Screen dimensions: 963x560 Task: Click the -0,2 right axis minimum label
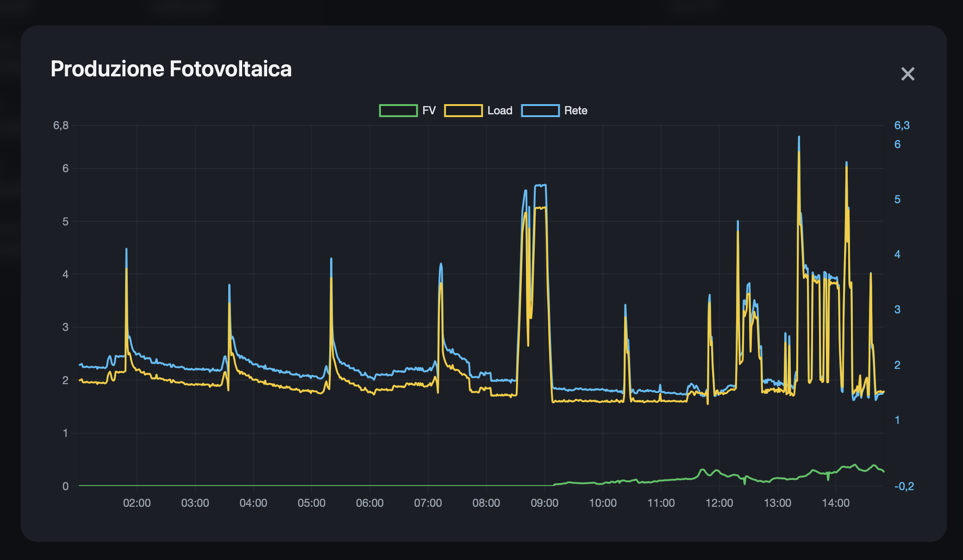(x=904, y=486)
